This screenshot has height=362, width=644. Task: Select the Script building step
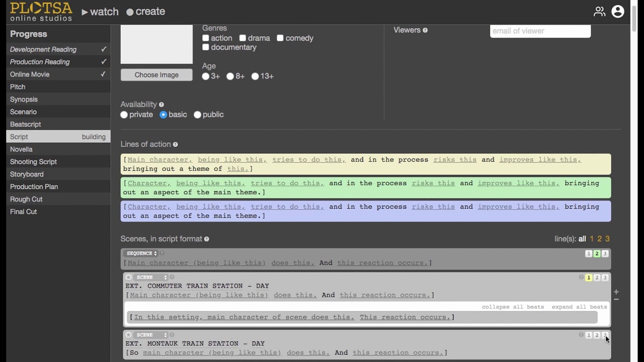click(58, 137)
